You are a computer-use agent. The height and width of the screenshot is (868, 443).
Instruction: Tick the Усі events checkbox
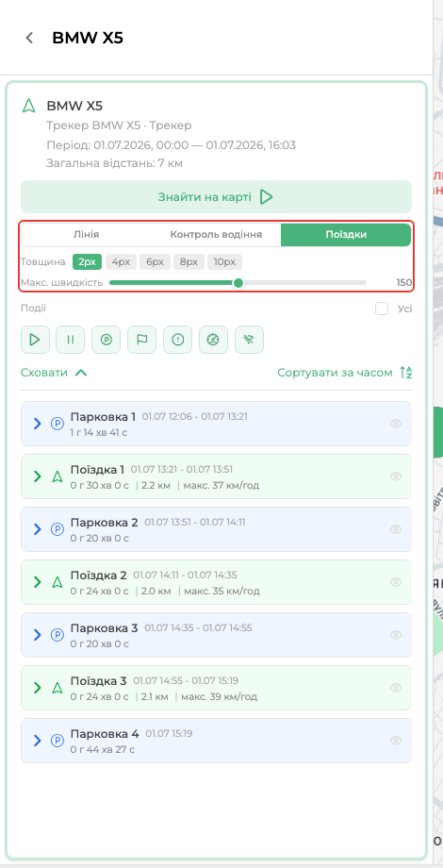pyautogui.click(x=382, y=309)
